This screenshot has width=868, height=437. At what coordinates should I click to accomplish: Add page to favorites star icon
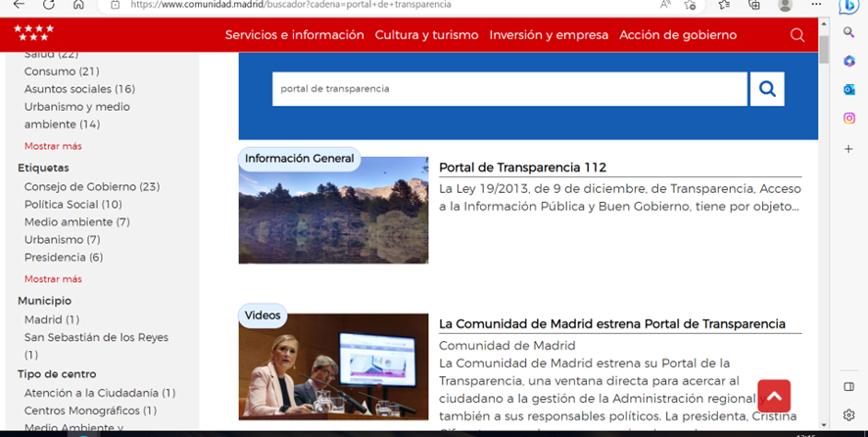click(690, 5)
